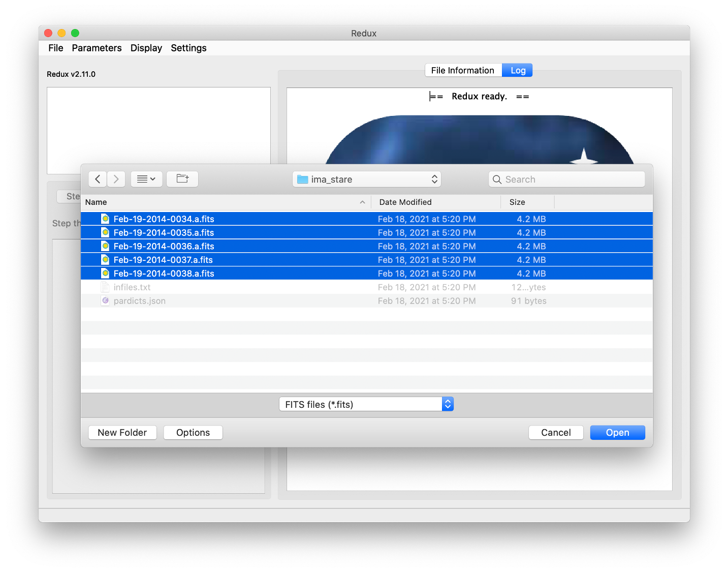728x572 pixels.
Task: Open the Parameters menu
Action: pyautogui.click(x=97, y=48)
